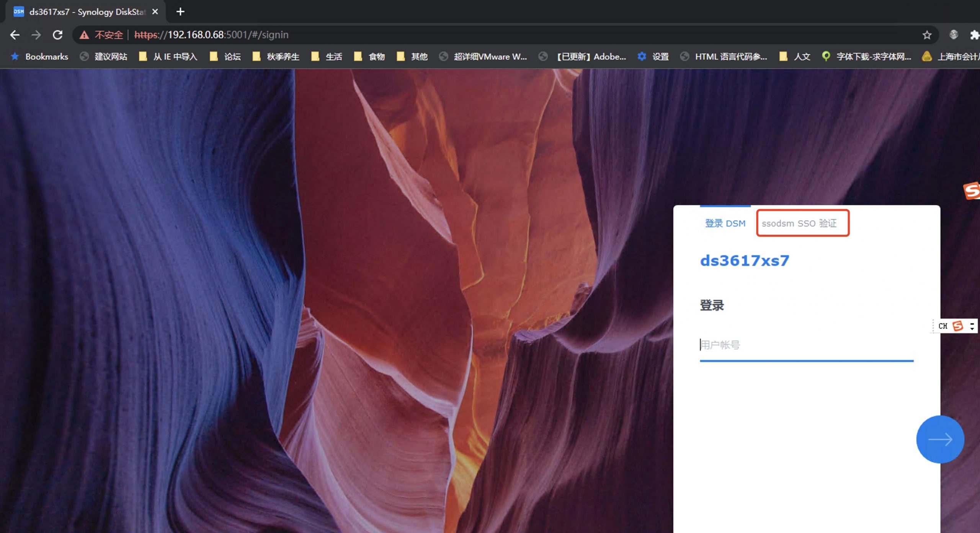The width and height of the screenshot is (980, 533).
Task: Click the browser back arrow
Action: 15,35
